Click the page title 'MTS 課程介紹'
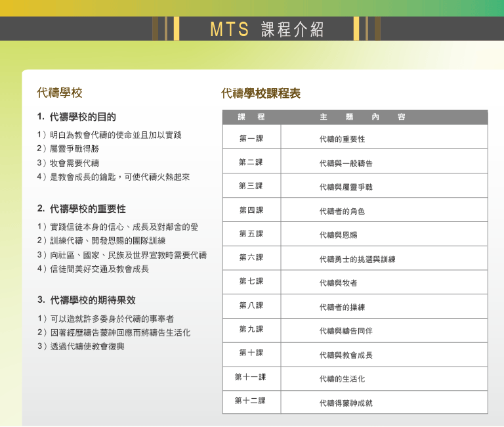The image size is (504, 427). coord(267,30)
